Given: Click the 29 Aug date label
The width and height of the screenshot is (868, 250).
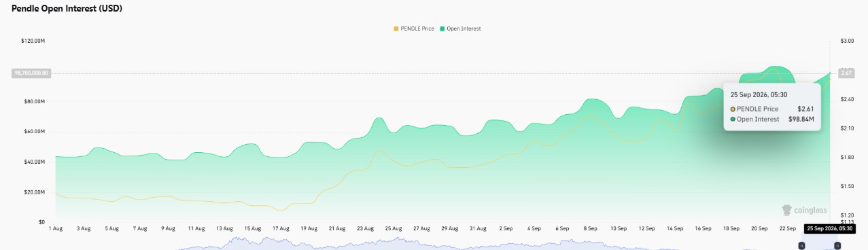Looking at the screenshot, I should point(449,229).
